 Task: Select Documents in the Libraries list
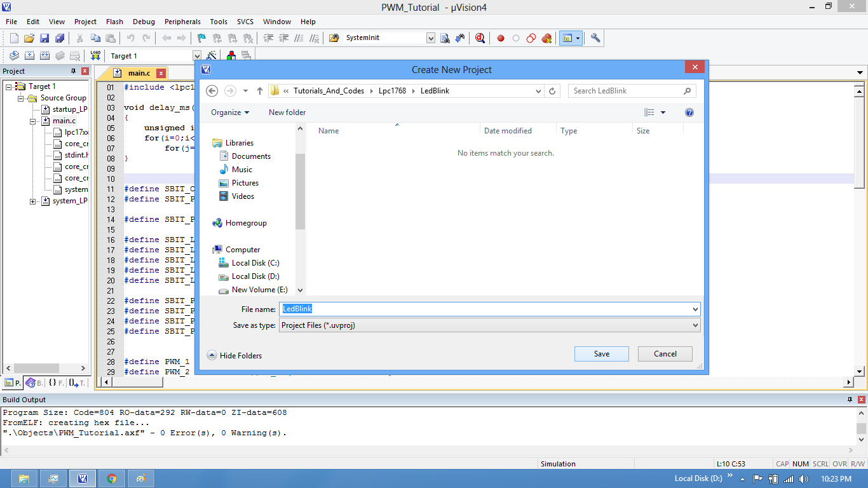(251, 156)
